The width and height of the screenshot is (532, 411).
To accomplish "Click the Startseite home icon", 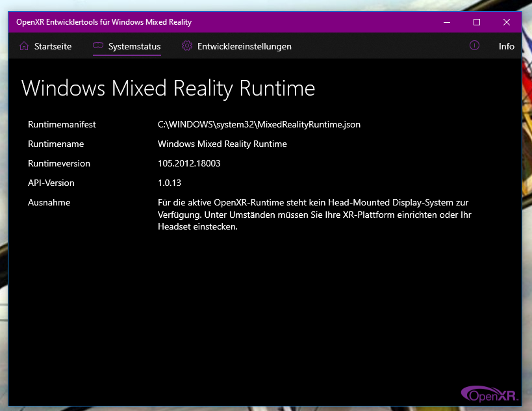I will pyautogui.click(x=24, y=46).
